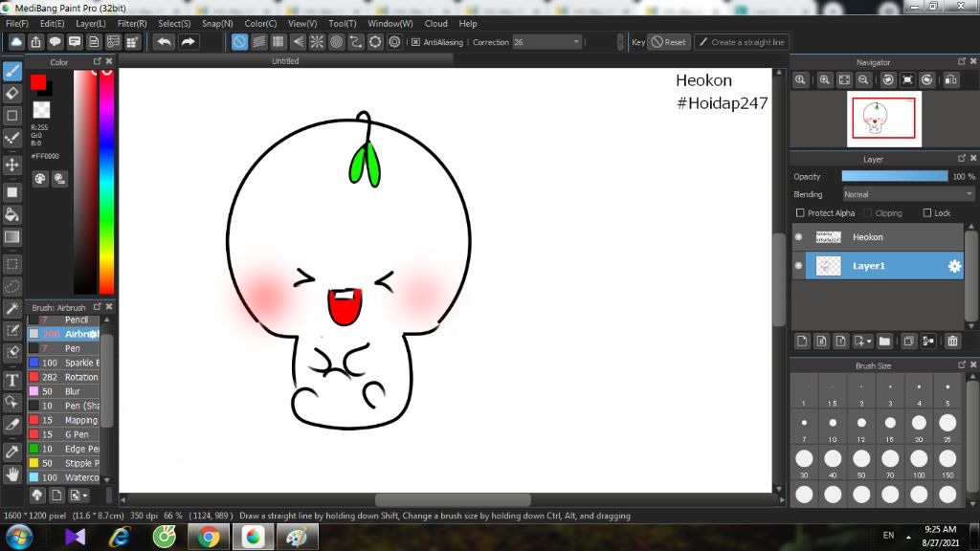Image resolution: width=980 pixels, height=551 pixels.
Task: Select the Gradient tool
Action: (11, 237)
